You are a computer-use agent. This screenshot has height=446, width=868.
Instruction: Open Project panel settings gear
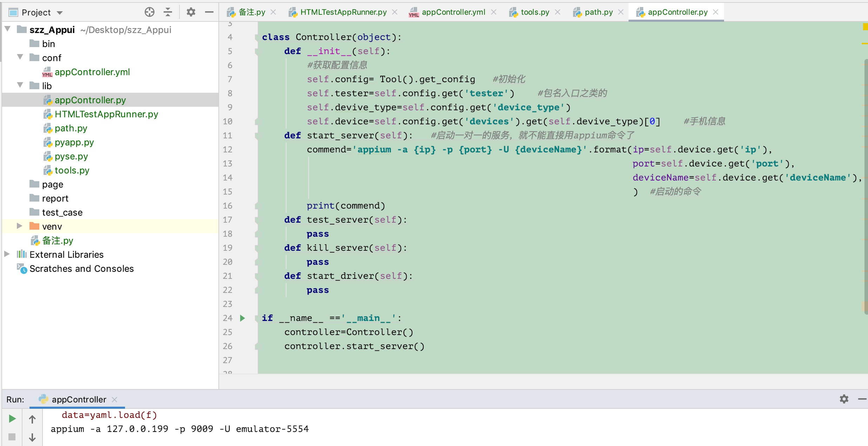(191, 12)
